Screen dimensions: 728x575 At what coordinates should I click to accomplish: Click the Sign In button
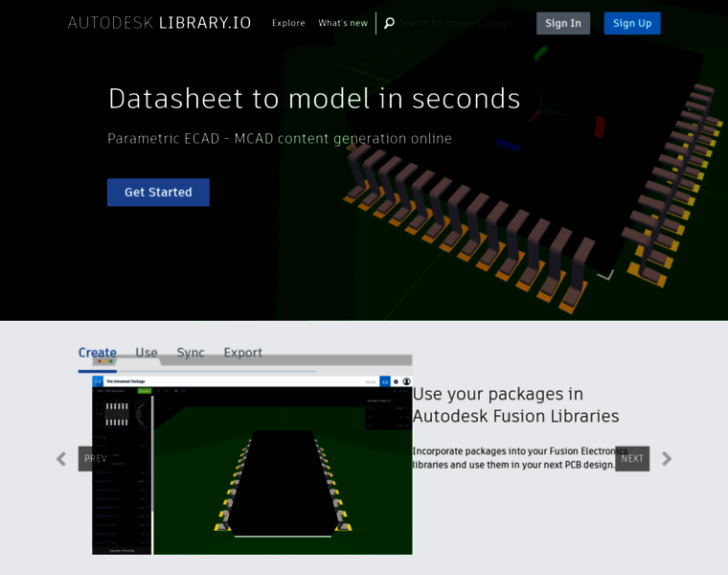[563, 23]
